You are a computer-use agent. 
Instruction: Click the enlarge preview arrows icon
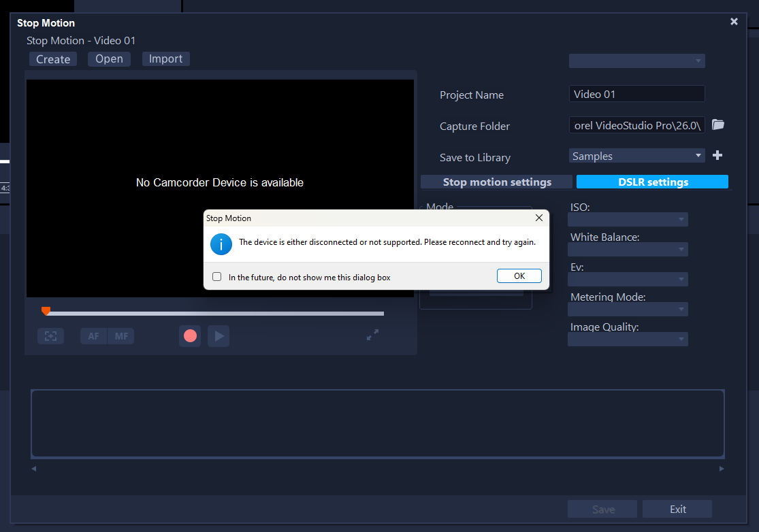pos(372,335)
